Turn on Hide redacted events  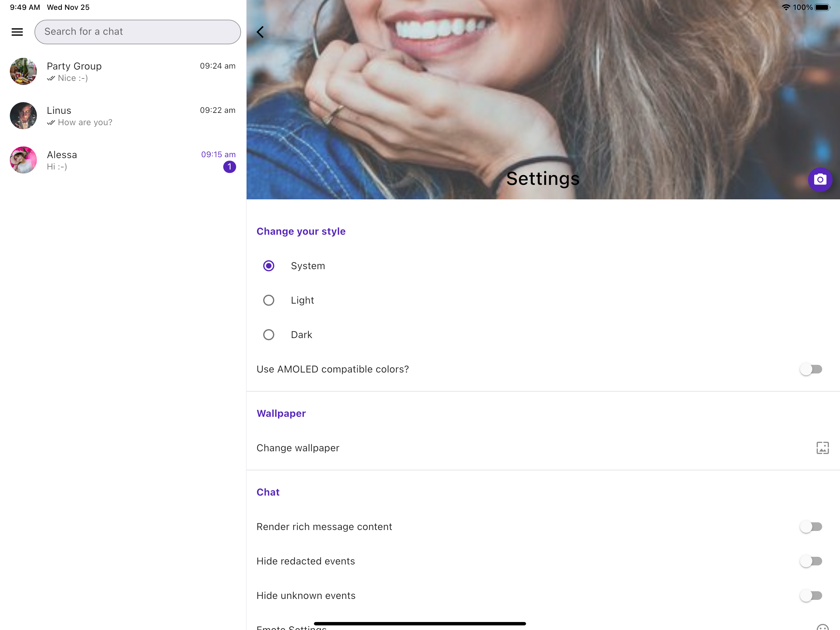click(810, 561)
